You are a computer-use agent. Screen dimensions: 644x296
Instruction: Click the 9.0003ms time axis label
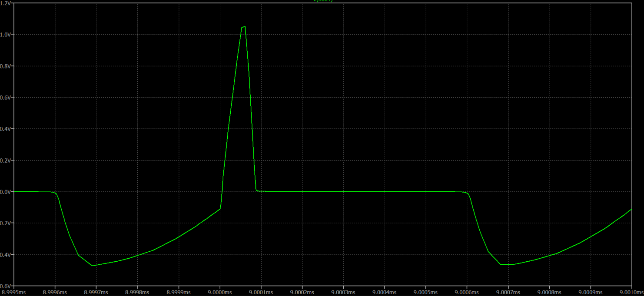343,293
